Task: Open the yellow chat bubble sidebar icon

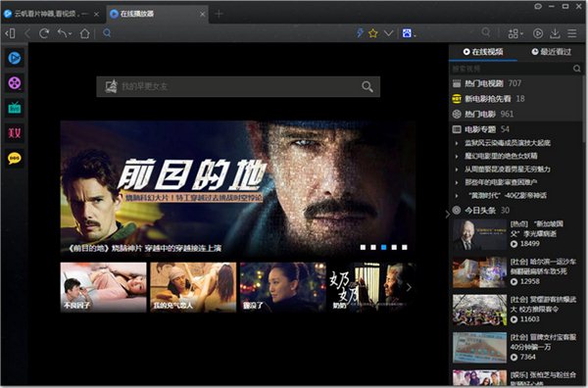Action: [15, 158]
